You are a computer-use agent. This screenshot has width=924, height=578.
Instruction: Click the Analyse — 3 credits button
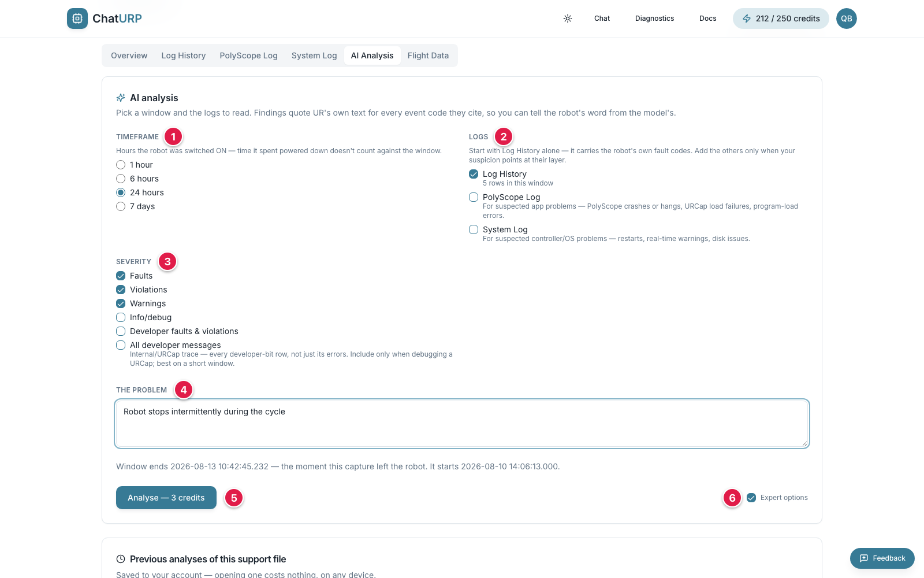click(166, 498)
